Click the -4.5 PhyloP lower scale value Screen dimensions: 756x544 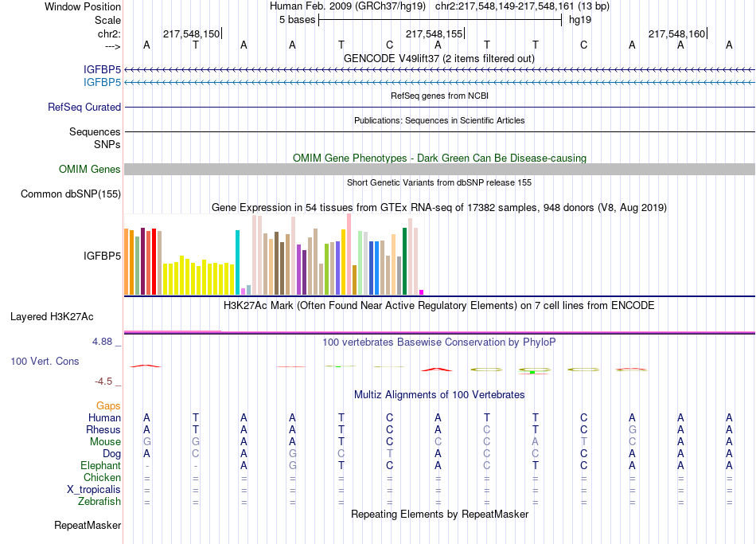coord(103,382)
